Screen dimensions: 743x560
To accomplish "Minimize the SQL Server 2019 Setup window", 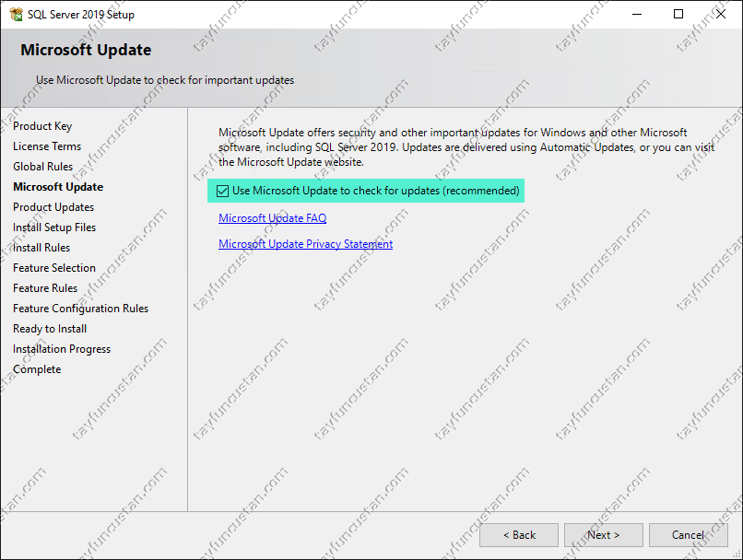I will click(637, 14).
